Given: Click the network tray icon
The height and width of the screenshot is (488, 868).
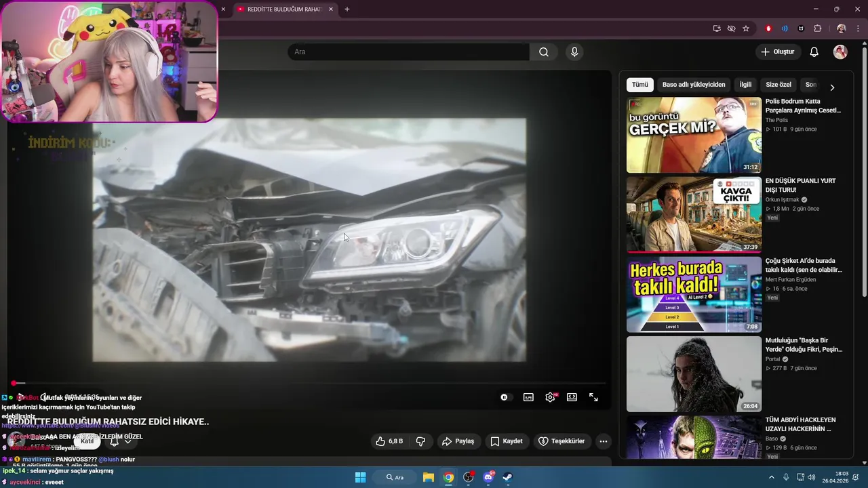Looking at the screenshot, I should pos(800,477).
